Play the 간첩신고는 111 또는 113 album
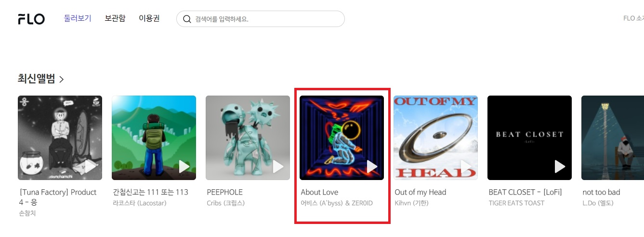Viewport: 644px width, 237px height. pyautogui.click(x=184, y=167)
